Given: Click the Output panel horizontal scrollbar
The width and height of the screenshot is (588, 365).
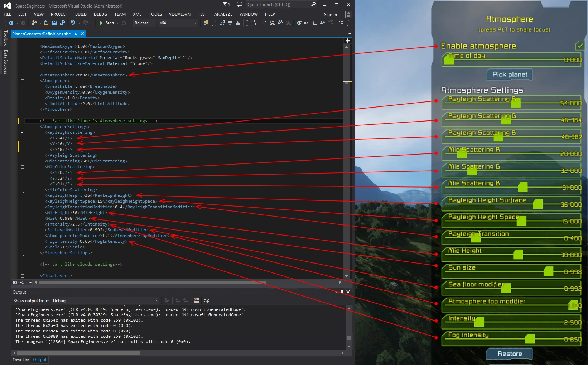Looking at the screenshot, I should (178, 353).
